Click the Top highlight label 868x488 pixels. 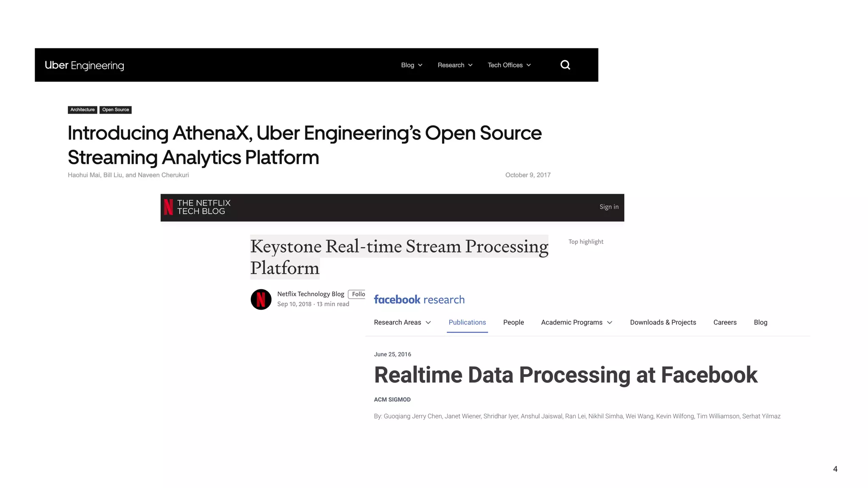pos(586,241)
